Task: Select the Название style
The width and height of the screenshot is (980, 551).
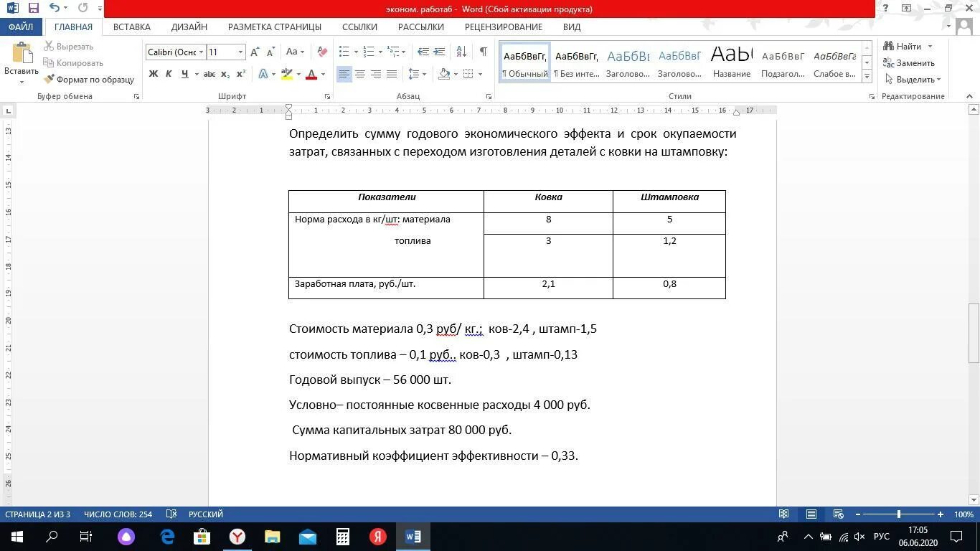Action: coord(732,62)
